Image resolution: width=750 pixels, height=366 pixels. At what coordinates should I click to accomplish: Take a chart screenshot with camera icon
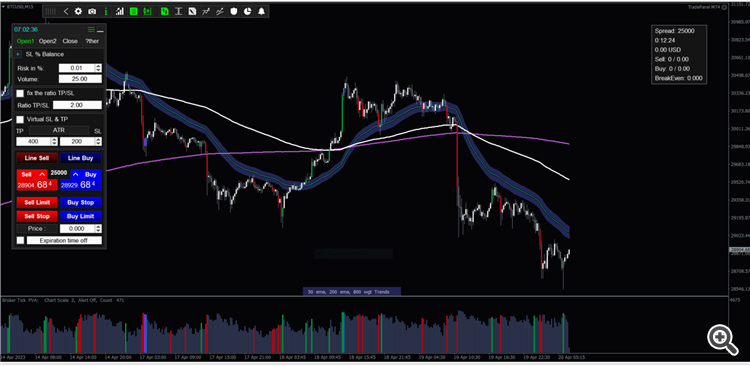(x=92, y=11)
